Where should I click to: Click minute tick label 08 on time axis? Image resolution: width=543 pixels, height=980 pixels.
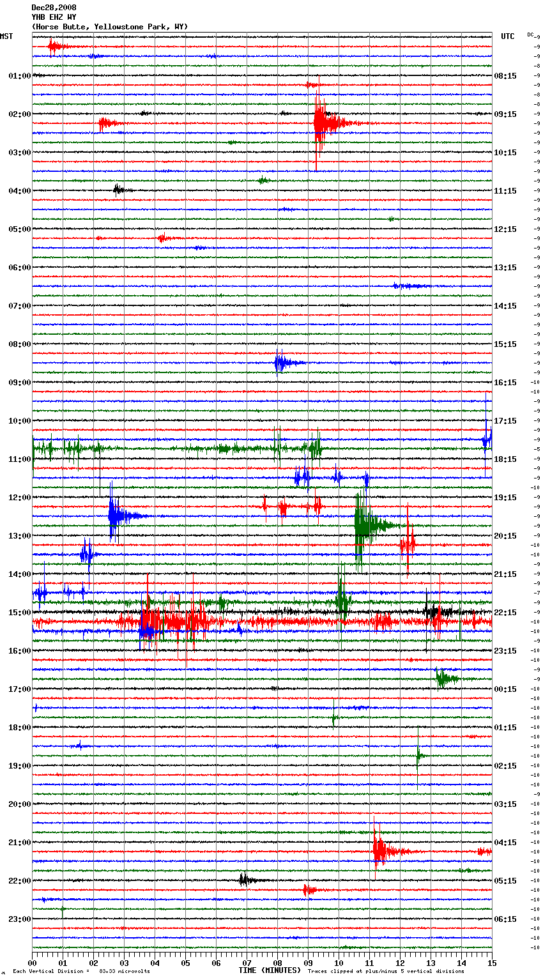pos(277,963)
